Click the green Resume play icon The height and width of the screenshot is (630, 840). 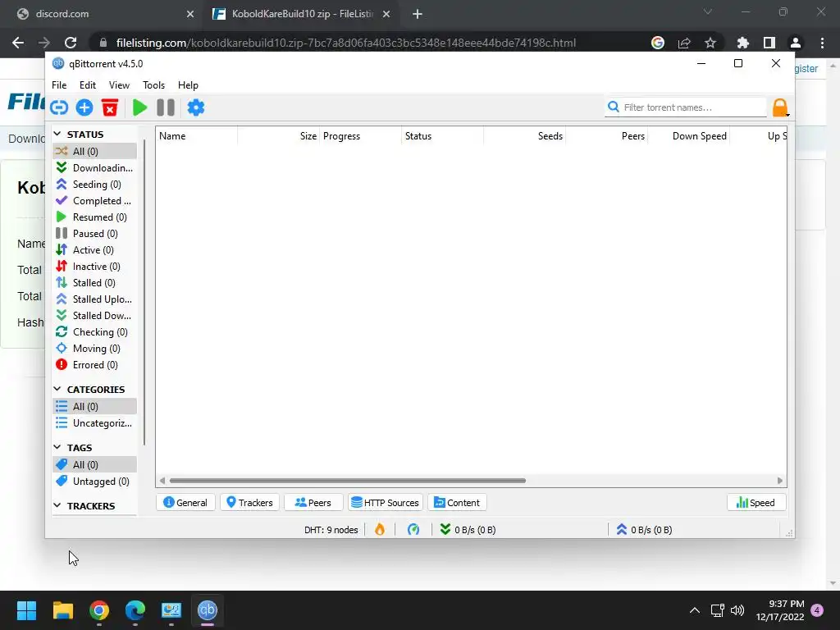139,107
